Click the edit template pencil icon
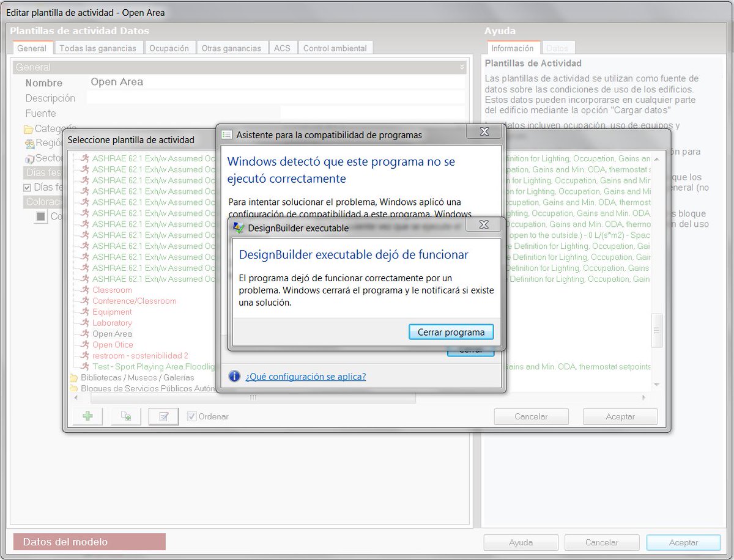734x560 pixels. coord(164,416)
